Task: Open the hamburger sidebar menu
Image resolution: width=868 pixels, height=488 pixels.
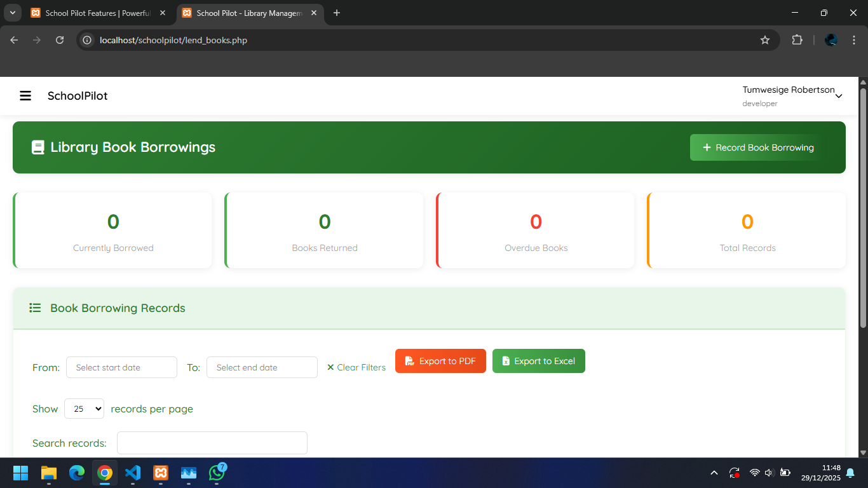Action: point(25,96)
